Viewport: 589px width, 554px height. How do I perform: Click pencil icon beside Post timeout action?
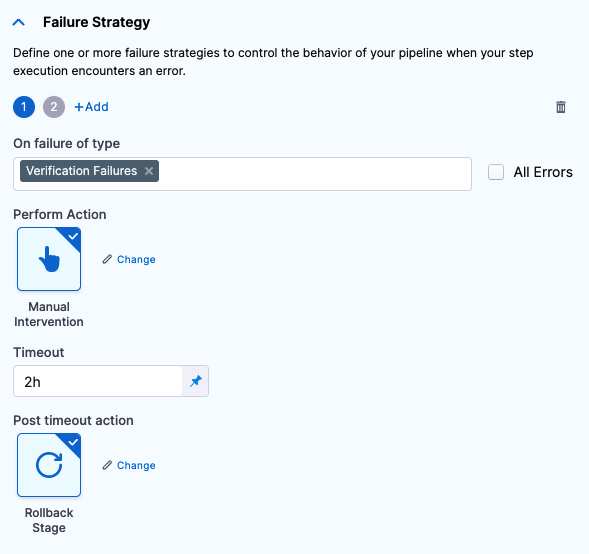coord(107,465)
